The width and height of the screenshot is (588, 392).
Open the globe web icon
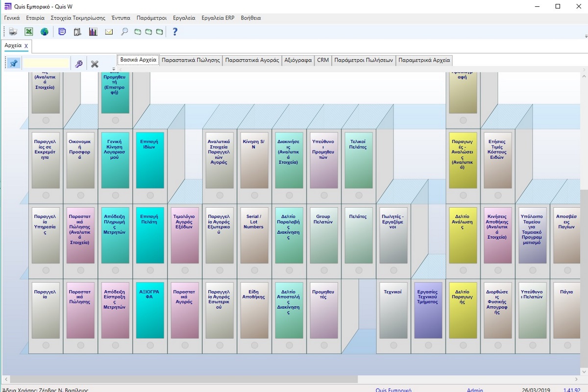[45, 32]
